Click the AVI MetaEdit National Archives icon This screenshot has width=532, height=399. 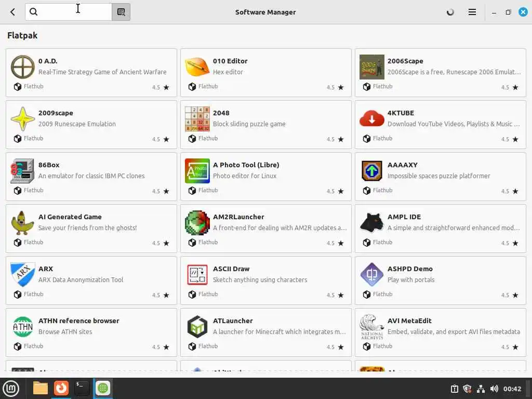[372, 327]
